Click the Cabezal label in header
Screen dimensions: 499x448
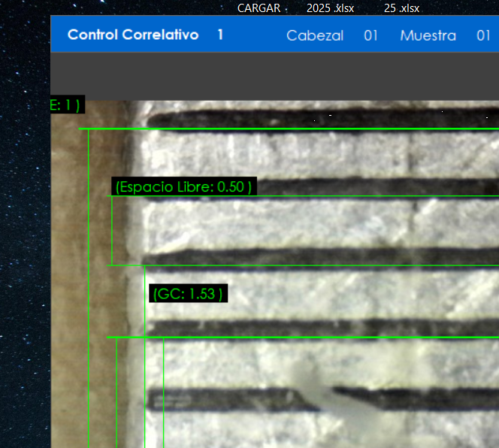(x=314, y=35)
